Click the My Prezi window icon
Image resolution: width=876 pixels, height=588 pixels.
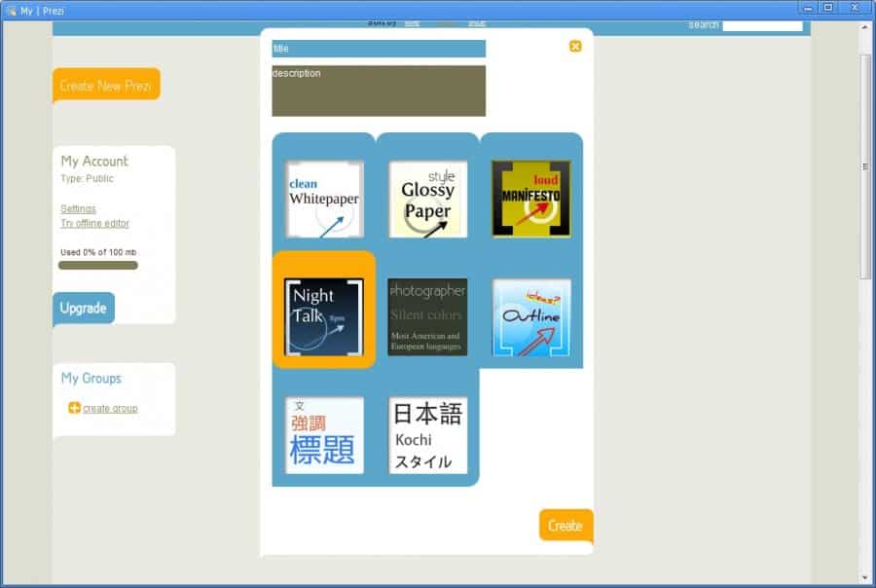click(x=11, y=11)
